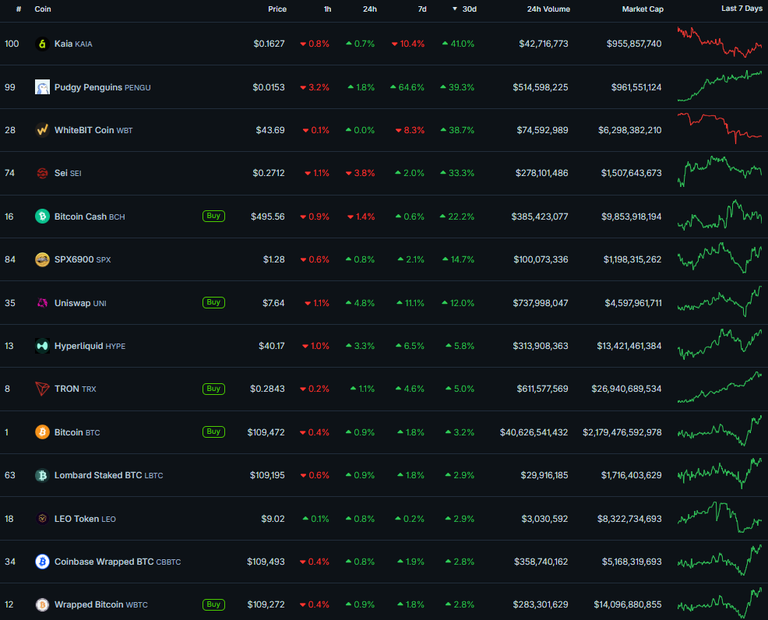Image resolution: width=768 pixels, height=620 pixels.
Task: Sort table by 24h Volume header
Action: pos(549,9)
